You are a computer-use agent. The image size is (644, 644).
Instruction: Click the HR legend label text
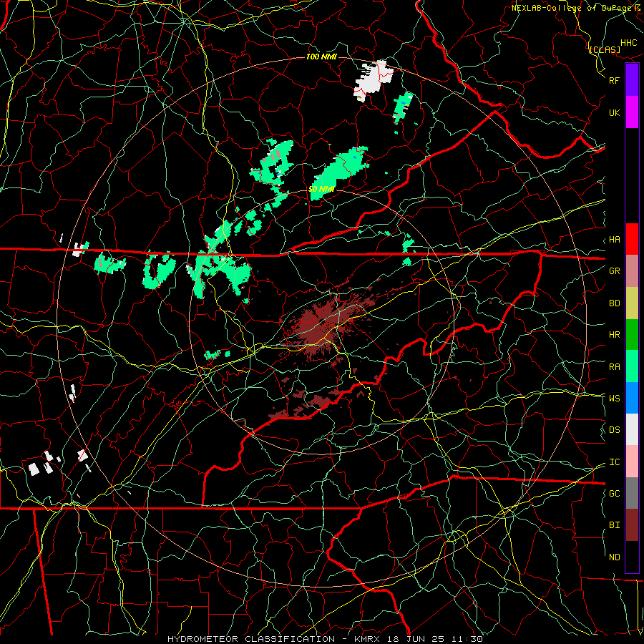pos(614,335)
